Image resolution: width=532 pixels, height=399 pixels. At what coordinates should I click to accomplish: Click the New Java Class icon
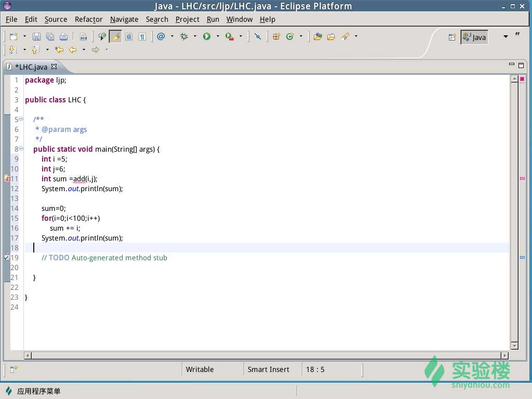tap(290, 37)
